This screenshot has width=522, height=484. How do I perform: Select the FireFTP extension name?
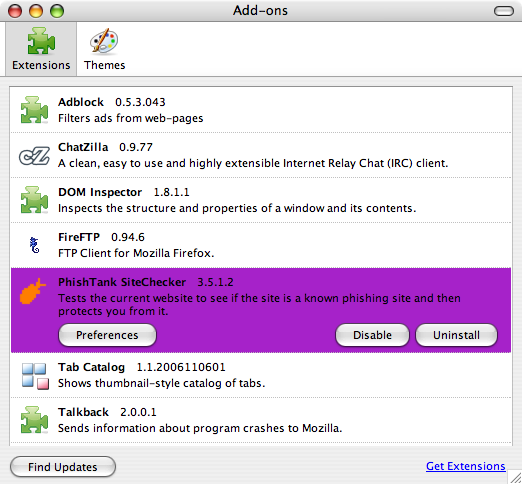point(79,237)
